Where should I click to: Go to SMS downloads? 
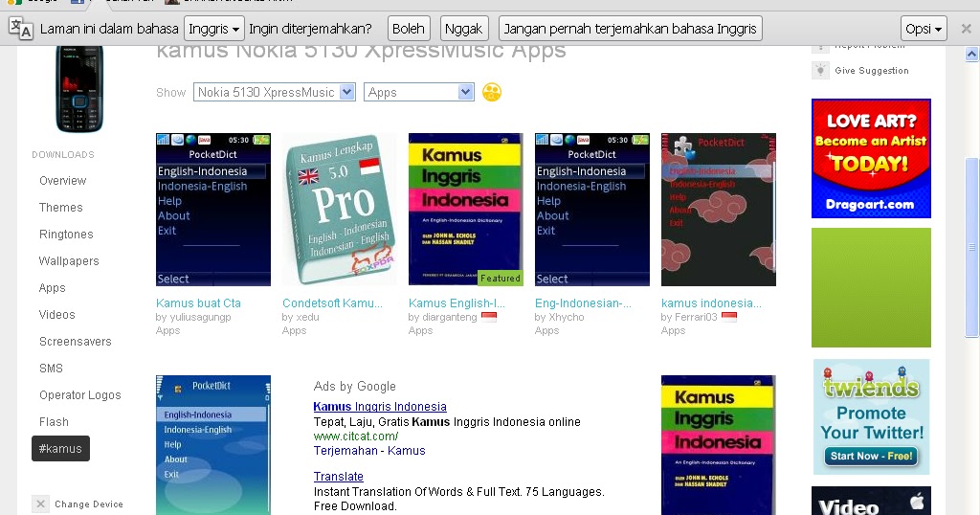point(51,369)
